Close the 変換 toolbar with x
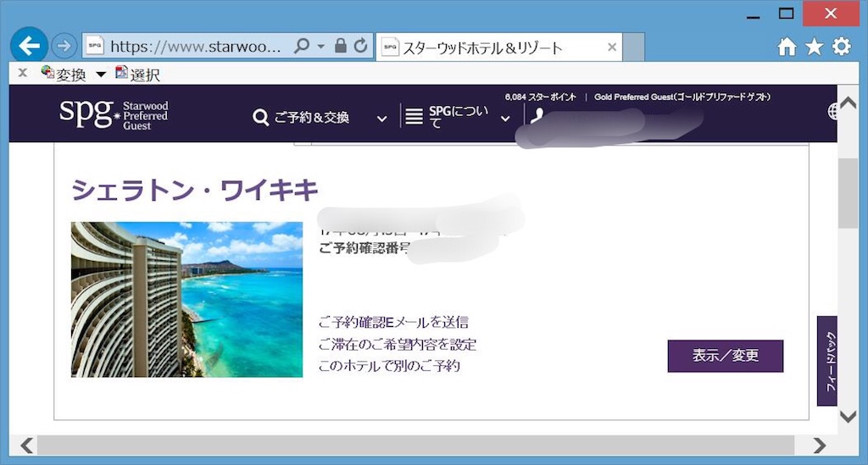868x465 pixels. click(23, 73)
